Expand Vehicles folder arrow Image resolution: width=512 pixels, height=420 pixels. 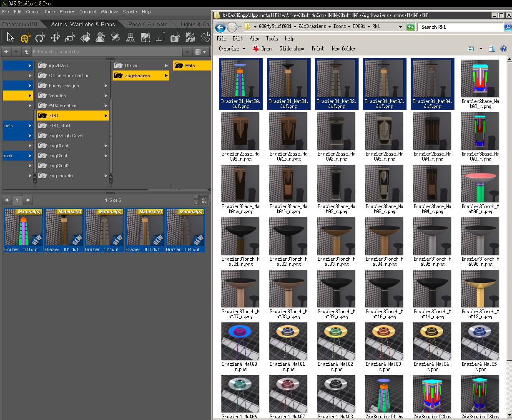click(106, 96)
